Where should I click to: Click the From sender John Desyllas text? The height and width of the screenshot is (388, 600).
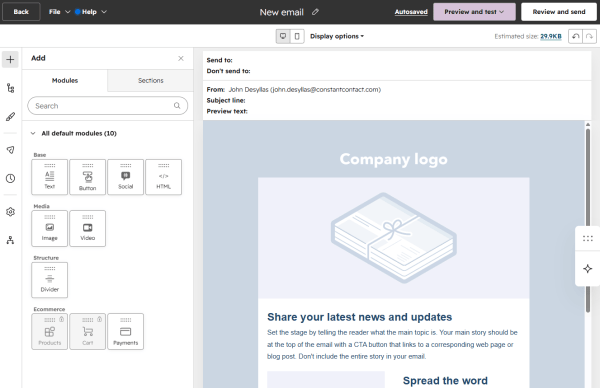tap(305, 90)
